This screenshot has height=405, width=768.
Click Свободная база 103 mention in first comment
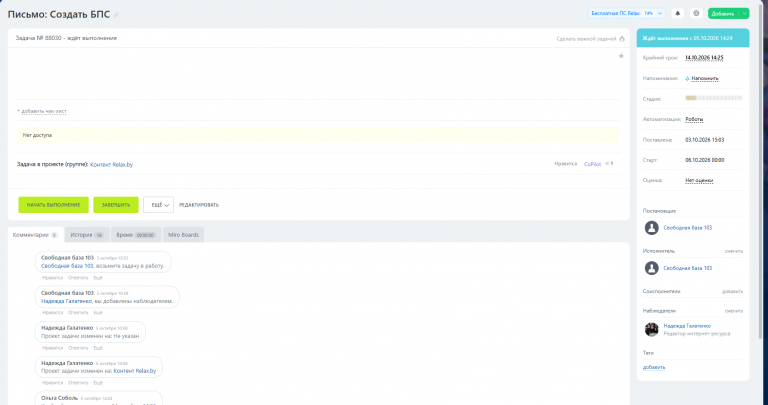point(67,266)
